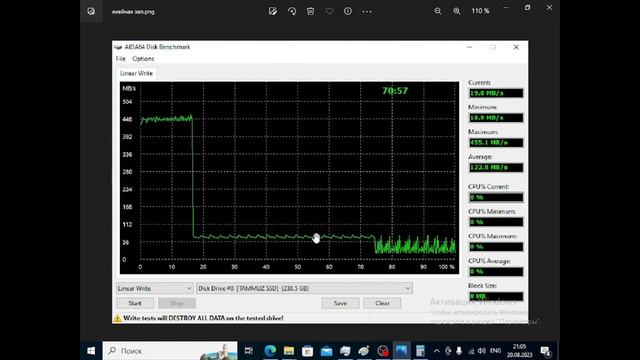This screenshot has height=360, width=640.
Task: Open the three-dots more options menu
Action: [367, 11]
